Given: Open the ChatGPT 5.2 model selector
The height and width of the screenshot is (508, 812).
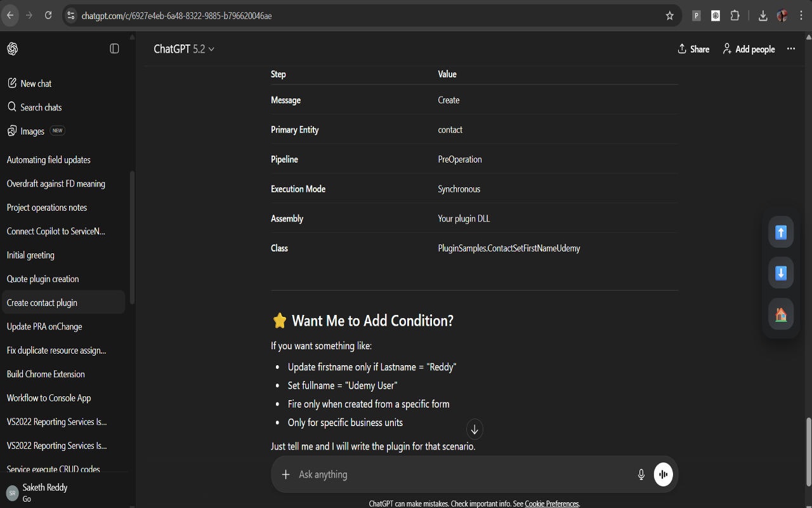Looking at the screenshot, I should (x=184, y=48).
